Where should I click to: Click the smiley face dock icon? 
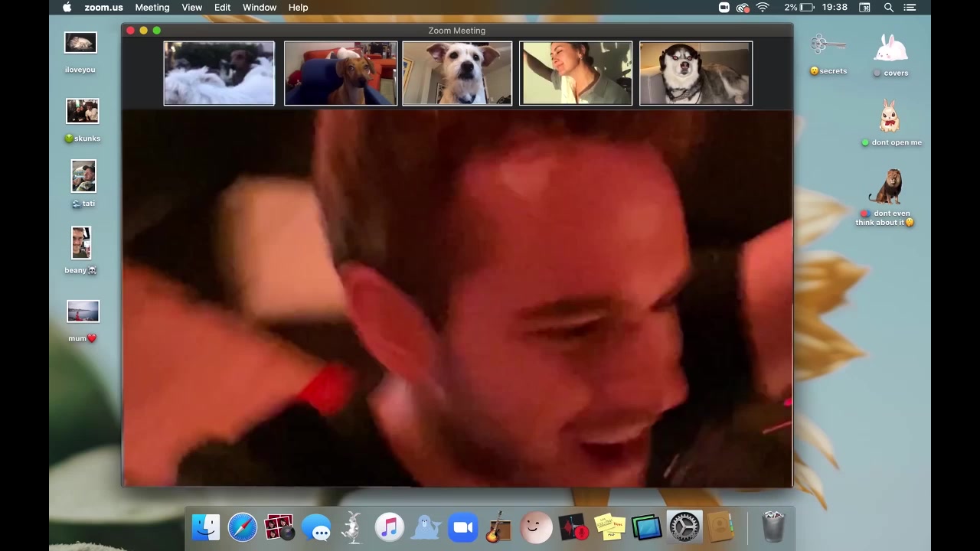click(x=536, y=527)
